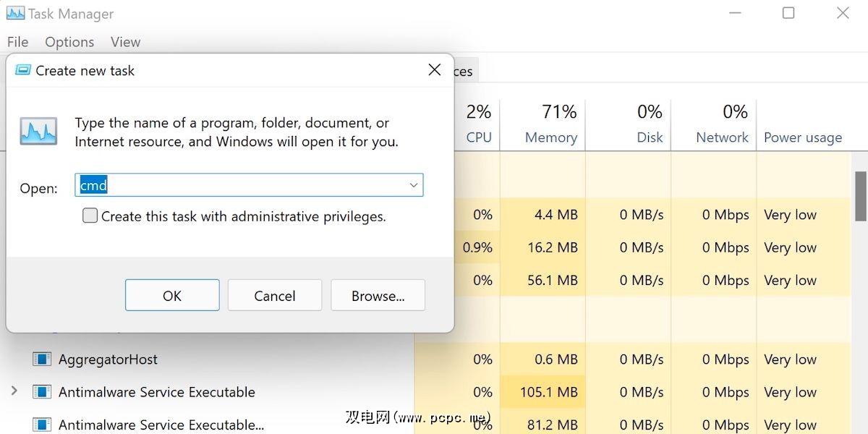868x434 pixels.
Task: Click the first Antimalware Service Executable icon
Action: 42,393
